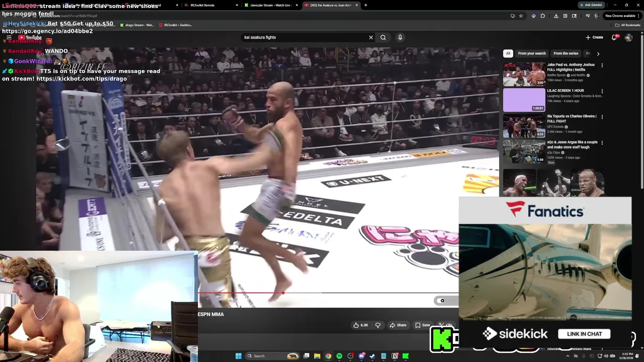
Task: Click the Save button under the video
Action: 423,325
